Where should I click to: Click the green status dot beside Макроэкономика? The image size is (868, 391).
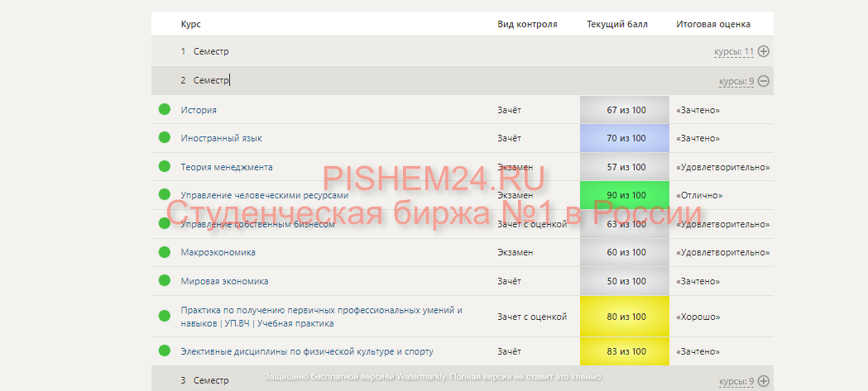tap(164, 251)
